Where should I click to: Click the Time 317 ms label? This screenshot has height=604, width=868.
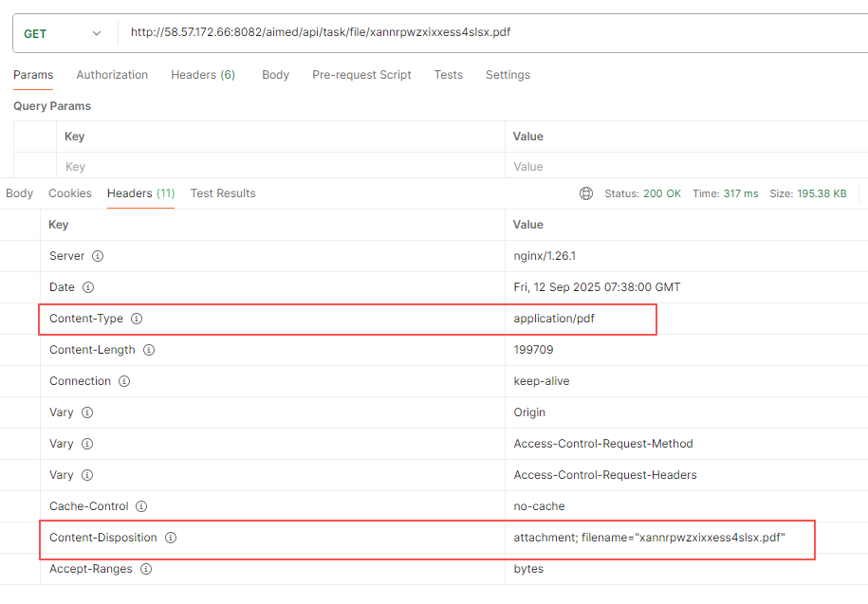coord(725,193)
